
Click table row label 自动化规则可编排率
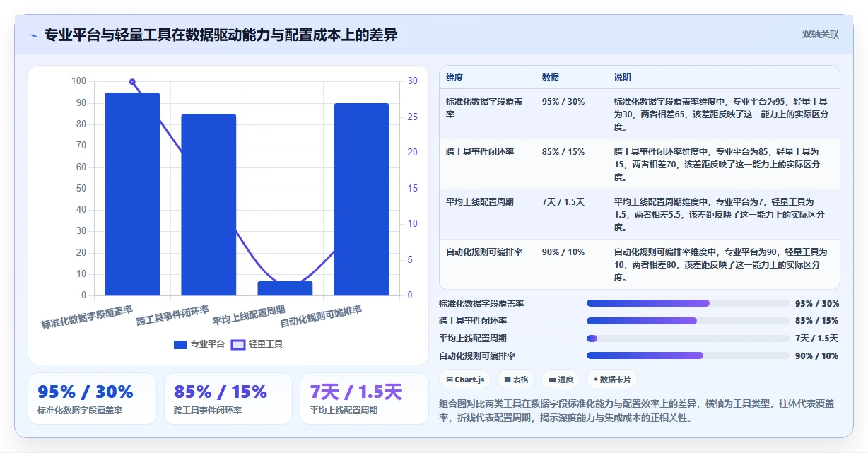484,252
